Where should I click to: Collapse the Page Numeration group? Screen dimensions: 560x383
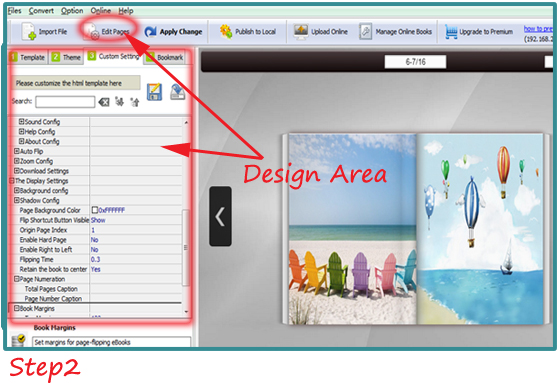pos(16,279)
